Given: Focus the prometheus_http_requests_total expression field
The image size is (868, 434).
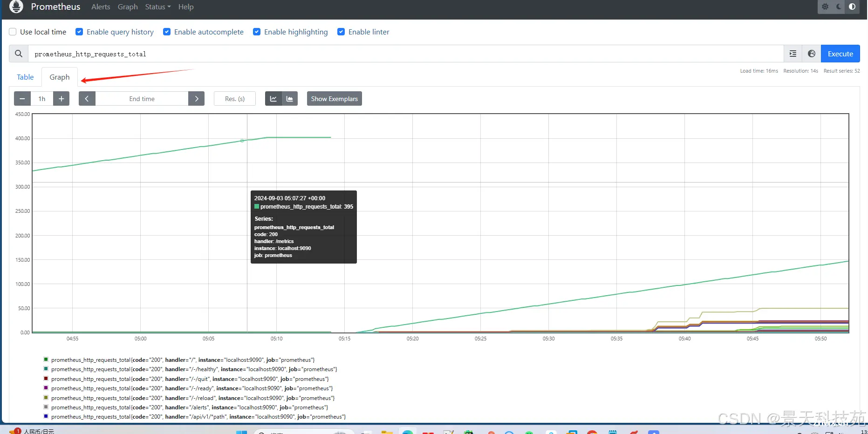Looking at the screenshot, I should point(406,54).
